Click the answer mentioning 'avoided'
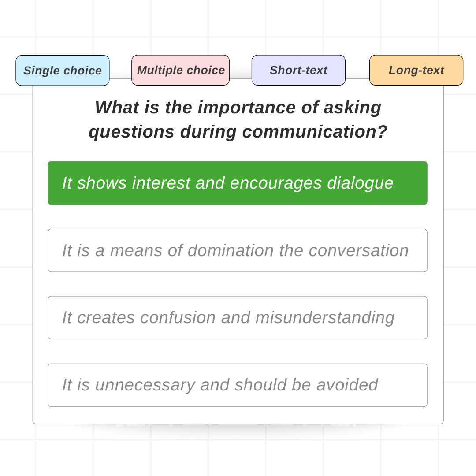This screenshot has height=476, width=476. tap(238, 385)
